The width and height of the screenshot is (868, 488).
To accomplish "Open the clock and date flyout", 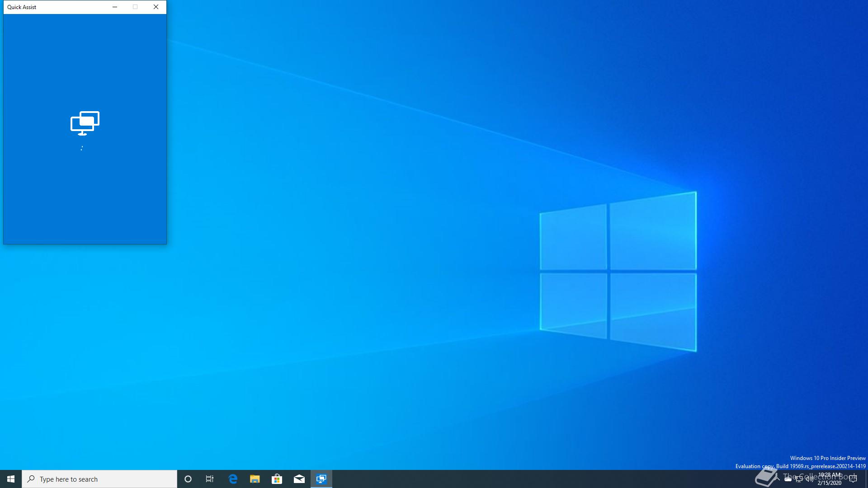I will [x=830, y=479].
